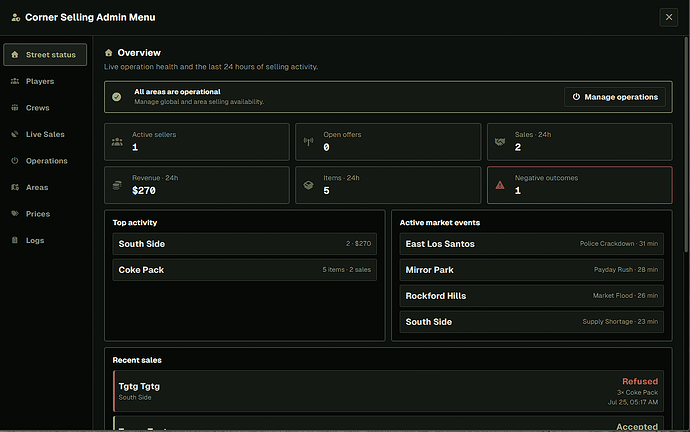Image resolution: width=690 pixels, height=432 pixels.
Task: Click the Top activity heading
Action: click(x=135, y=223)
